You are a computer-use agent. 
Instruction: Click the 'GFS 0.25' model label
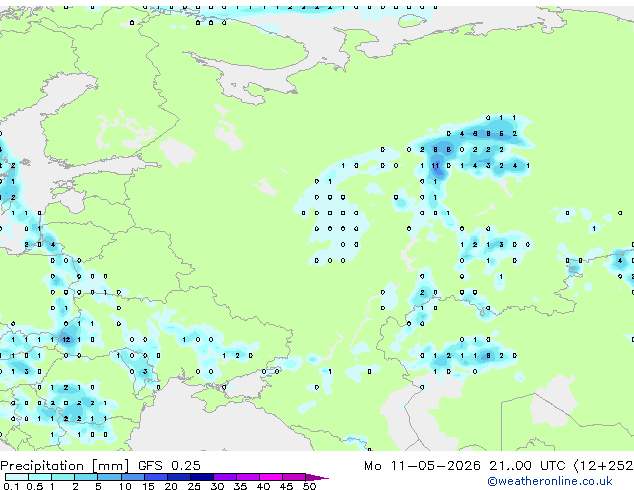click(169, 466)
